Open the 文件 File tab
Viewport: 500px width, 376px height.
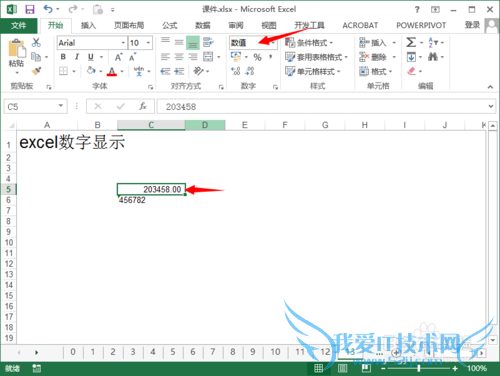(19, 25)
